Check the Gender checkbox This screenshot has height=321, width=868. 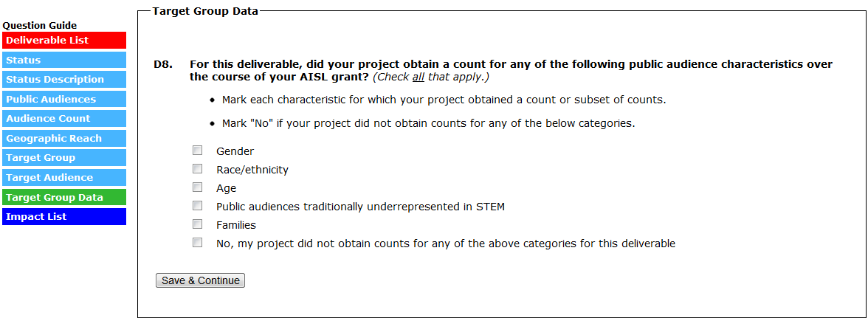(197, 151)
